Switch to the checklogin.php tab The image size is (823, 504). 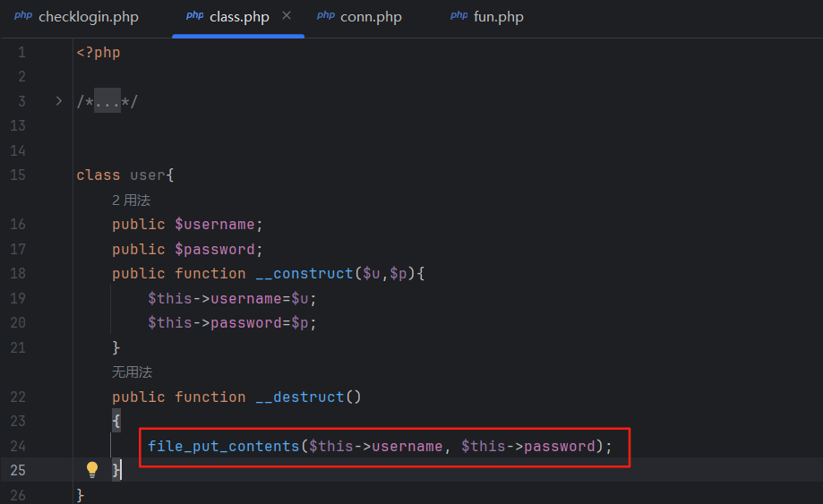(x=76, y=17)
